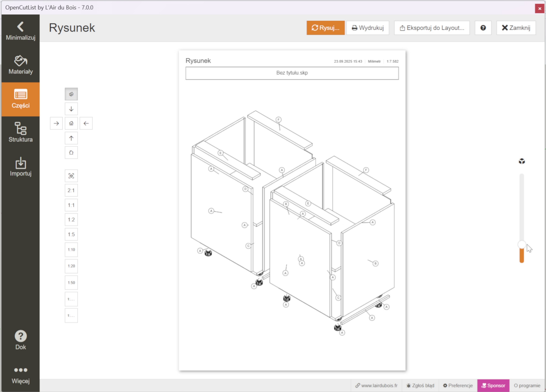Click the right arrow view button
Screen dimensions: 546x392
(56, 123)
